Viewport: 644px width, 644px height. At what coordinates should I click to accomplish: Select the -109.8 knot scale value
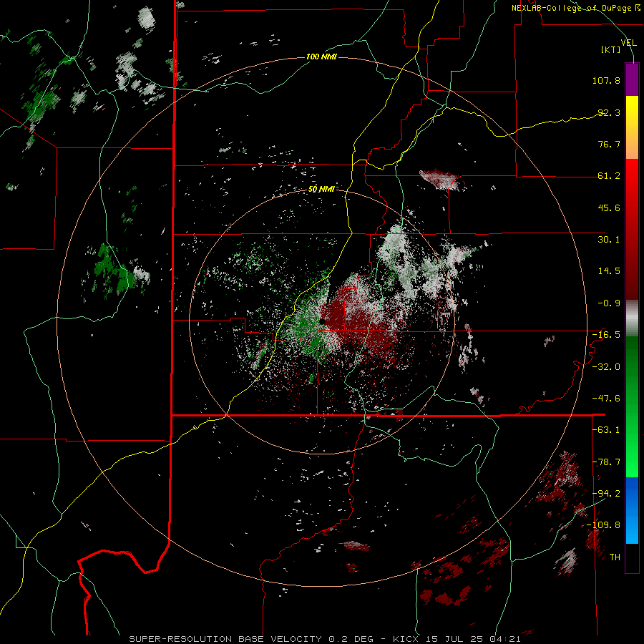pyautogui.click(x=604, y=525)
